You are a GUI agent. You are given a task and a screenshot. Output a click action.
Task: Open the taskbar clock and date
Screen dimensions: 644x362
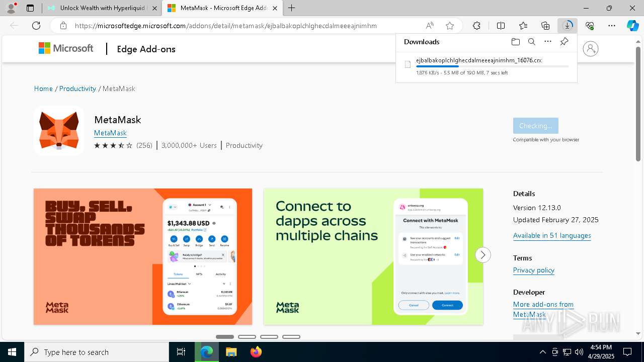pyautogui.click(x=601, y=352)
